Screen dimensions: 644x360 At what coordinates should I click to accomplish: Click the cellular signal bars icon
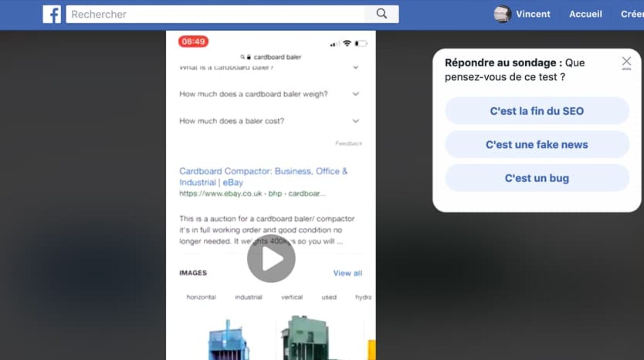tap(334, 44)
